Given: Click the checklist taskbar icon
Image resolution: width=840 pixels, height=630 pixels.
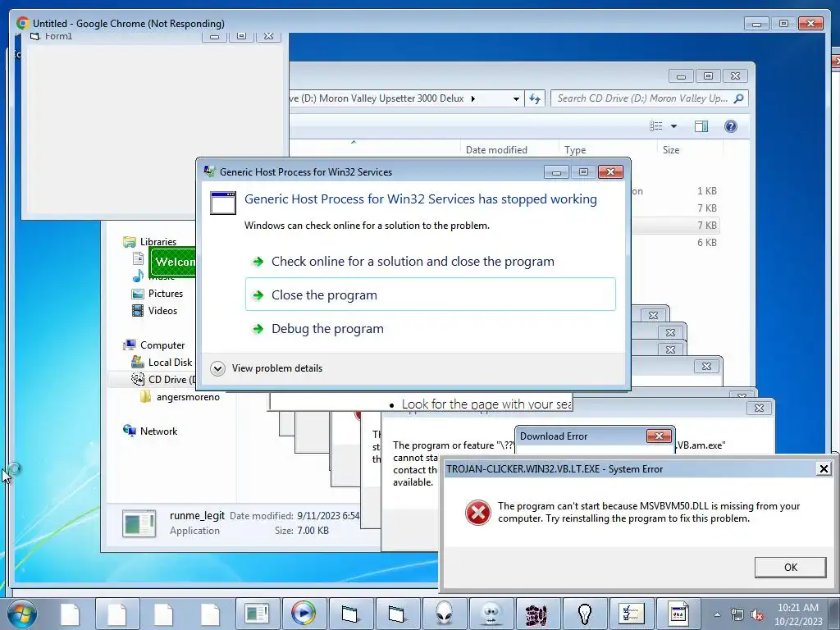Looking at the screenshot, I should point(631,614).
